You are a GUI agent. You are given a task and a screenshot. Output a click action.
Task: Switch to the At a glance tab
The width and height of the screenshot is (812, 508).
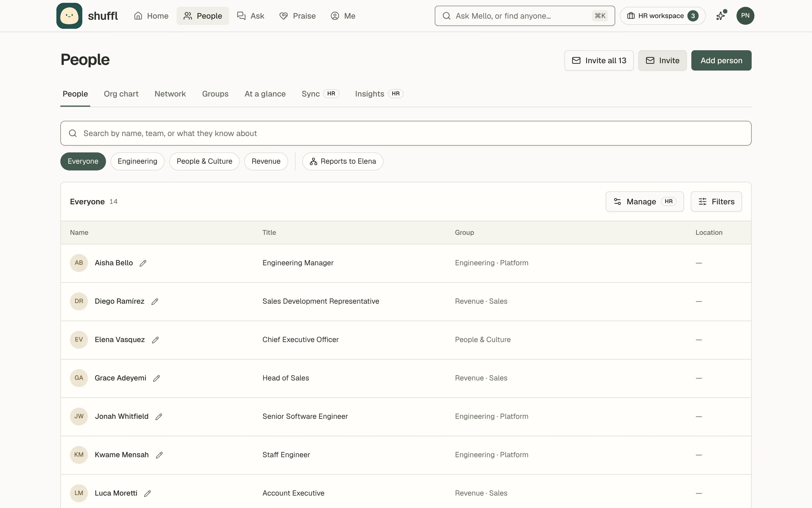click(x=265, y=94)
